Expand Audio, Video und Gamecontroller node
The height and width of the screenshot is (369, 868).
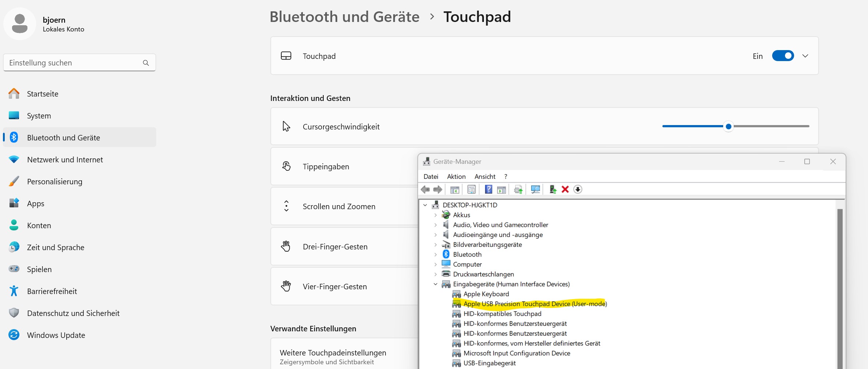[435, 225]
